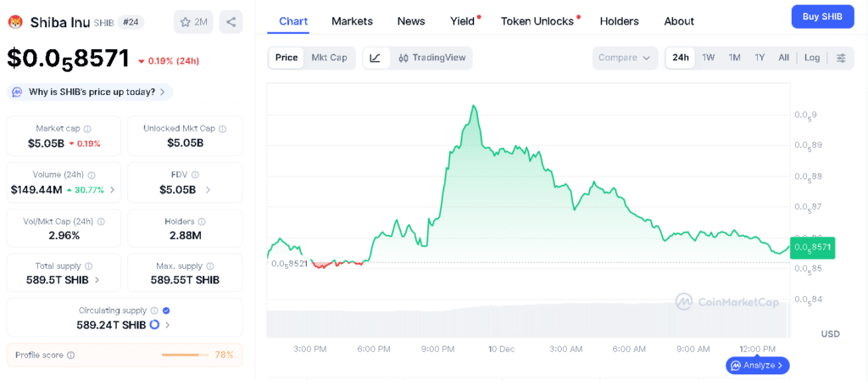
Task: Click the 0.19% (24h) price change
Action: (169, 61)
